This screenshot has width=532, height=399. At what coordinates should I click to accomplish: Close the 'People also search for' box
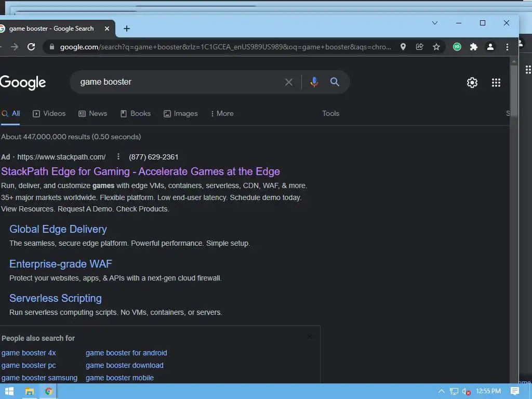310,337
